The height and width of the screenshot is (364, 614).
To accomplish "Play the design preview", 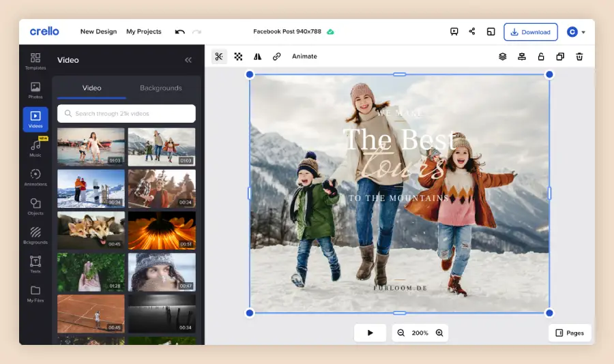I will pos(370,333).
